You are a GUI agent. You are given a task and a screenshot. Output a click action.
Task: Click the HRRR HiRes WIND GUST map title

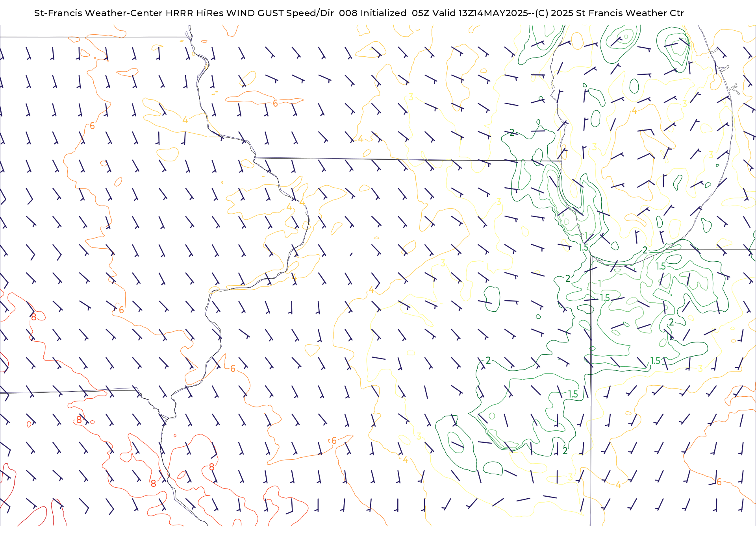coord(359,13)
